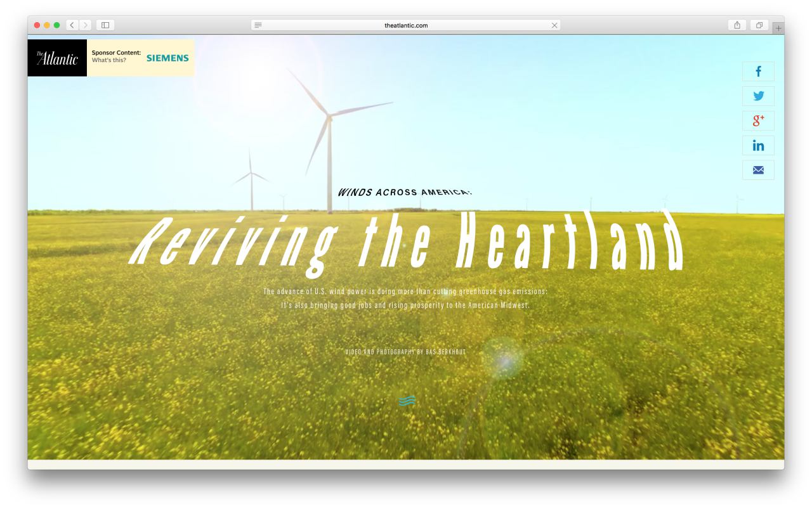Click "Video and photography by Bas Berkhout" credit
The width and height of the screenshot is (812, 509).
(405, 351)
